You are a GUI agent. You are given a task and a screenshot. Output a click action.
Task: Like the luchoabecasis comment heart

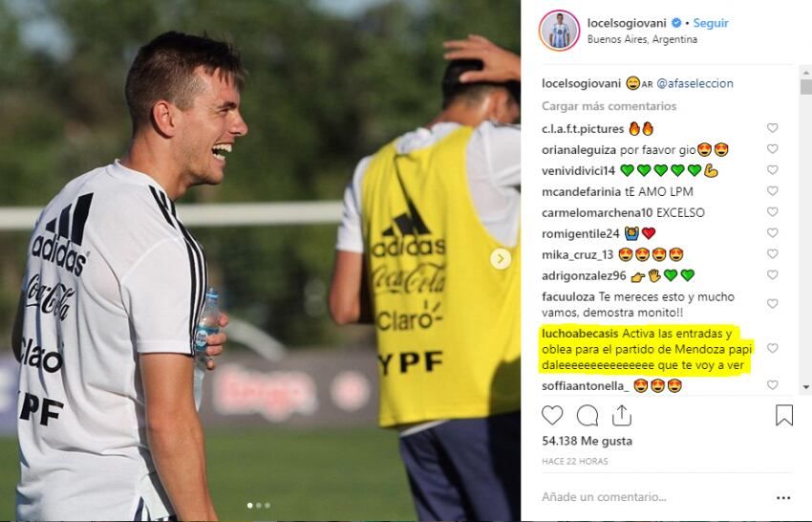pyautogui.click(x=772, y=348)
